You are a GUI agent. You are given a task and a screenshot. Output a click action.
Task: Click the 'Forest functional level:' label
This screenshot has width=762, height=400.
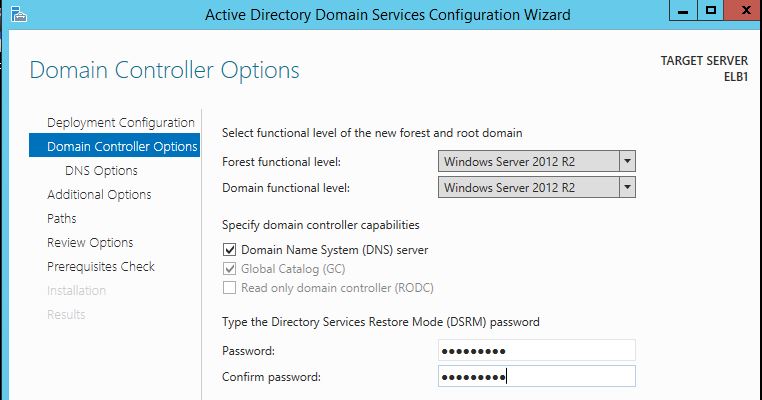click(281, 162)
